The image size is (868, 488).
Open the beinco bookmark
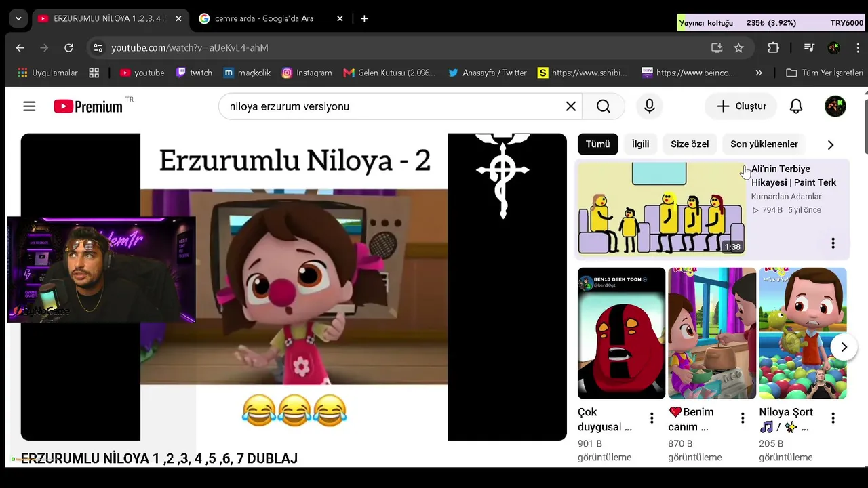coord(688,73)
